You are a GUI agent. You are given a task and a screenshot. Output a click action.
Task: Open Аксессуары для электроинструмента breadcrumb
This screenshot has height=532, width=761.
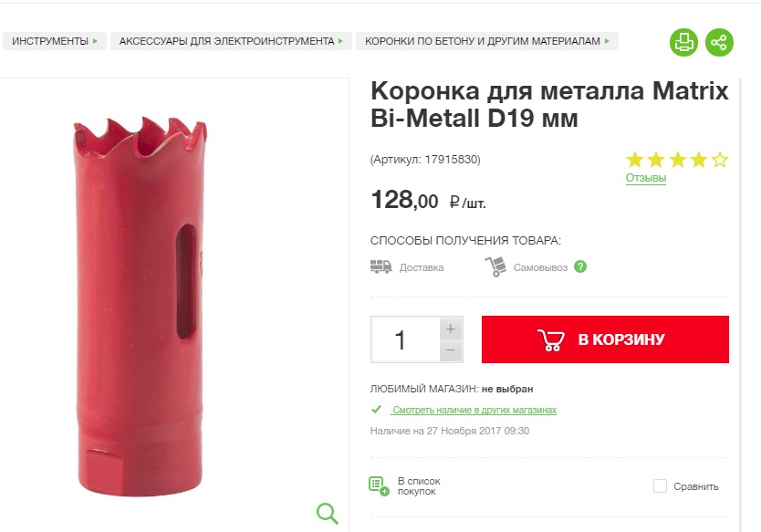point(231,41)
